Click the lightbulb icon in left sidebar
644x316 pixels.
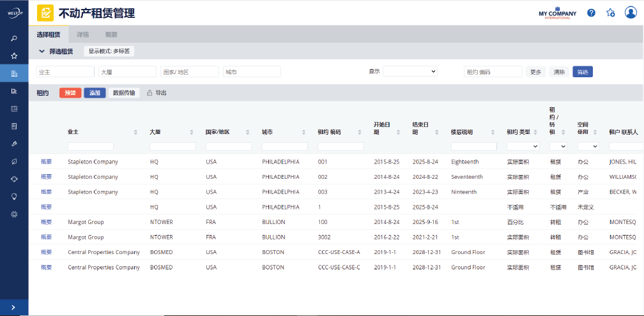pyautogui.click(x=14, y=197)
